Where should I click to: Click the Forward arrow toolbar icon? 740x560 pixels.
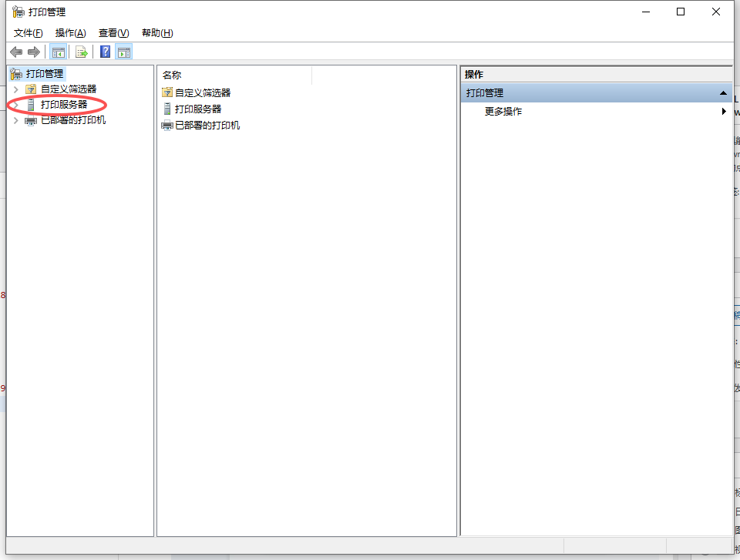tap(33, 52)
